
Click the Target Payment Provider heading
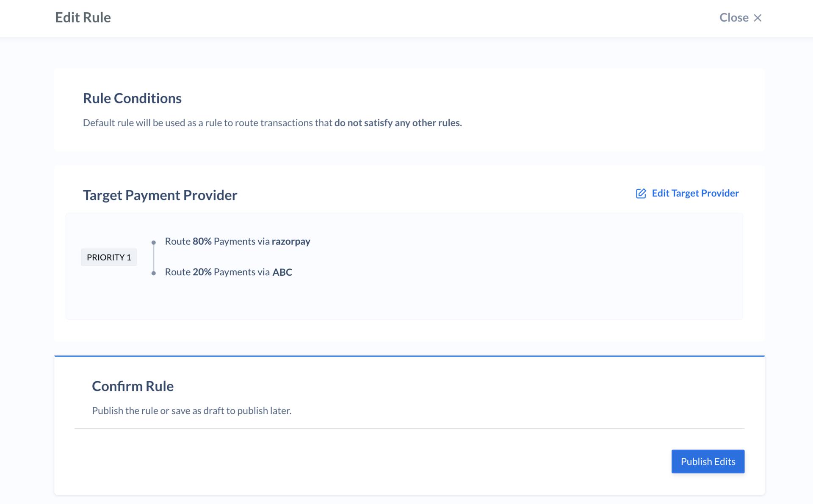[x=160, y=195]
